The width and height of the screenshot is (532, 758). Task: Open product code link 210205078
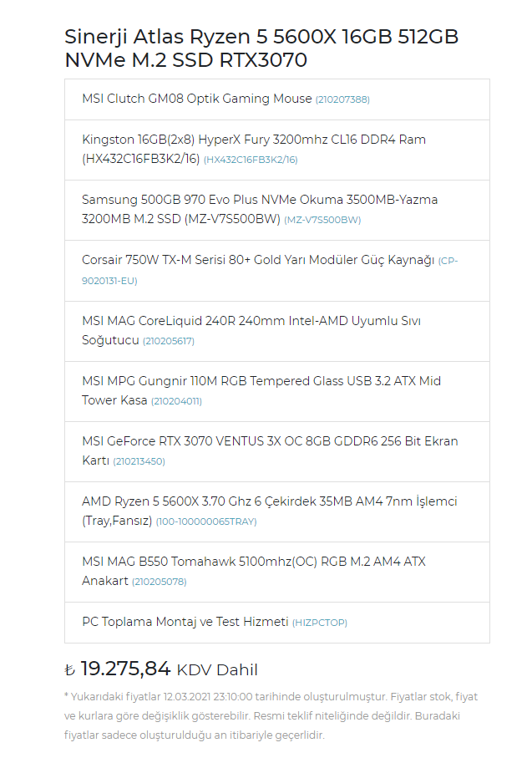160,582
